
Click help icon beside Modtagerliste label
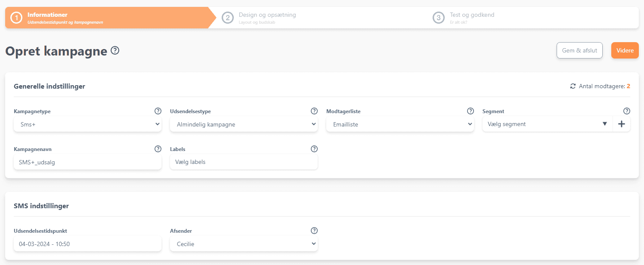[x=471, y=111]
